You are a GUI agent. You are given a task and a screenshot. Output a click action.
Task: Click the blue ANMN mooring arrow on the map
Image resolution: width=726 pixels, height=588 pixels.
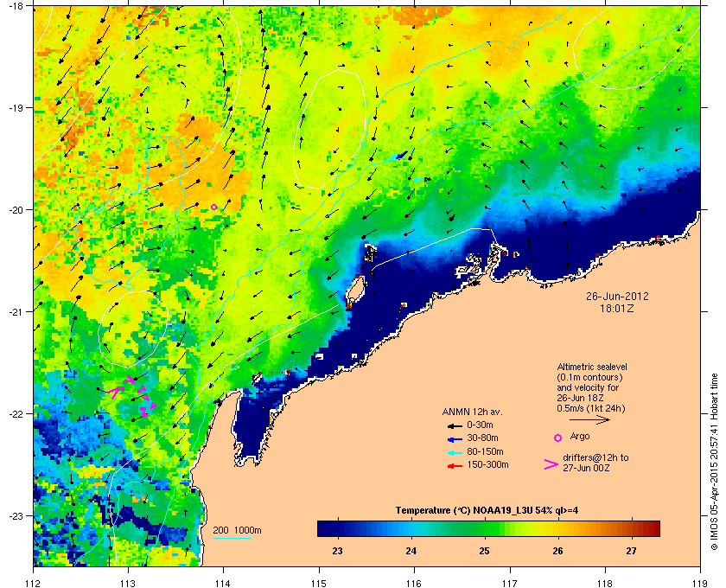pos(401,155)
